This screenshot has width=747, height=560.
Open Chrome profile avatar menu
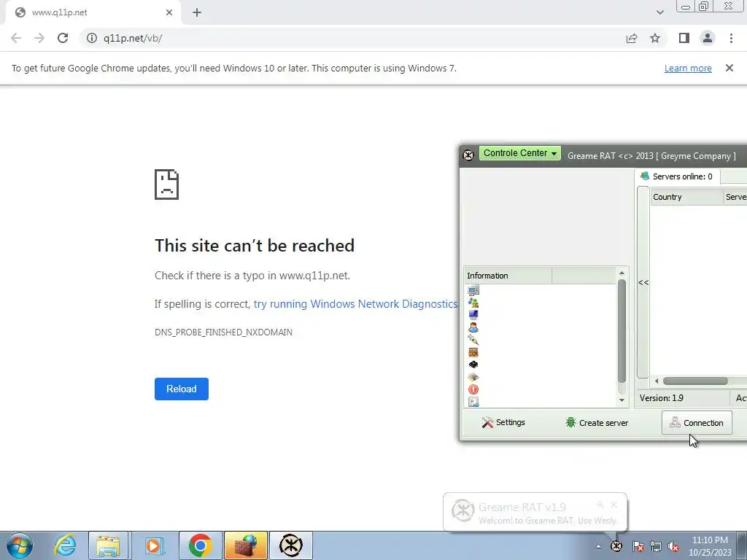[708, 38]
